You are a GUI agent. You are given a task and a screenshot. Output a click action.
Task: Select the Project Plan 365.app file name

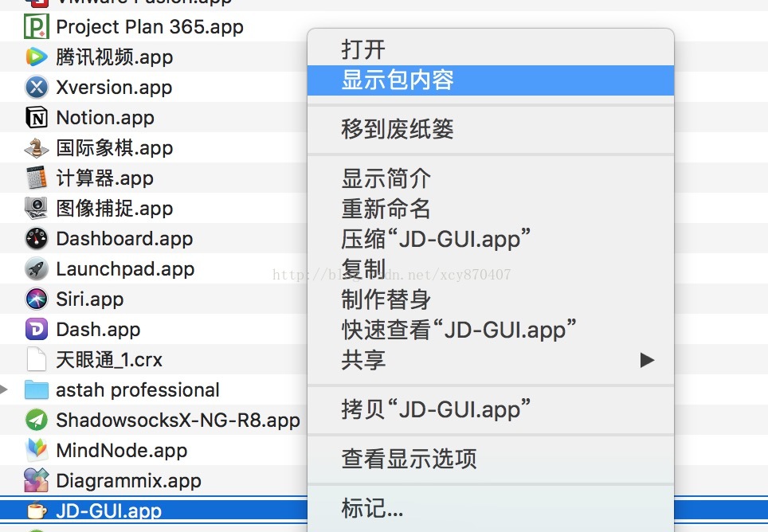[150, 27]
